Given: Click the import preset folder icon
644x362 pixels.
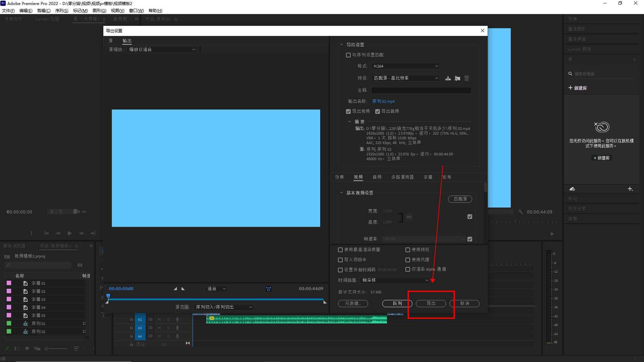Looking at the screenshot, I should coord(457,78).
